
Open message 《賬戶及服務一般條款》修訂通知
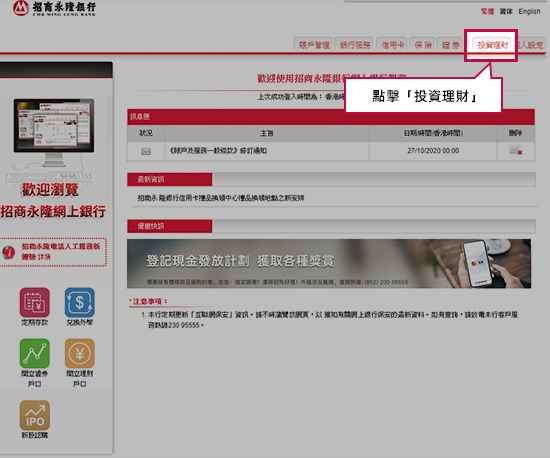[218, 151]
